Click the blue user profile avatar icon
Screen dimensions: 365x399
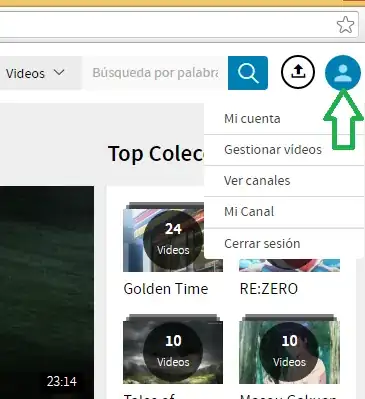click(x=343, y=73)
